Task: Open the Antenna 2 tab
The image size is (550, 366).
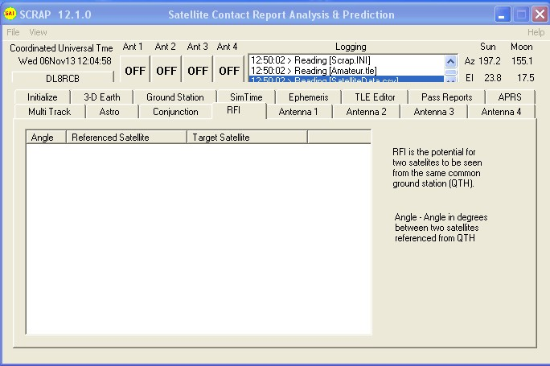Action: [366, 112]
